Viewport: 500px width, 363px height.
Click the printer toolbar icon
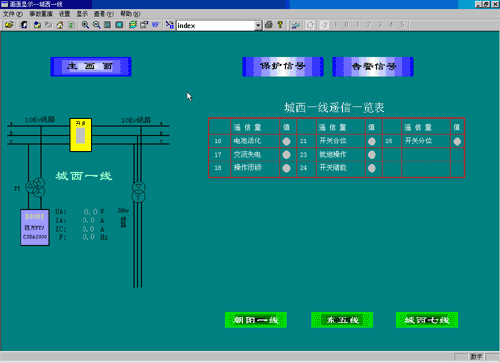[269, 25]
